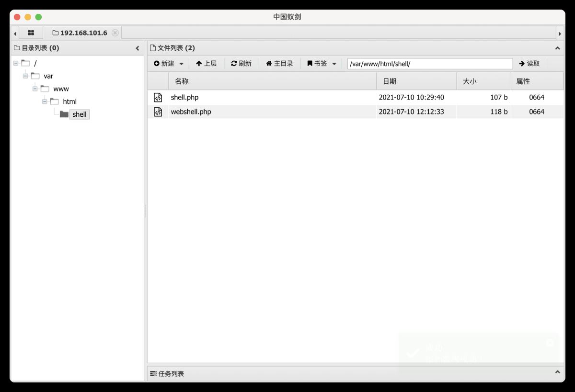This screenshot has height=392, width=575.
Task: Sort by 大小 column header
Action: click(483, 81)
